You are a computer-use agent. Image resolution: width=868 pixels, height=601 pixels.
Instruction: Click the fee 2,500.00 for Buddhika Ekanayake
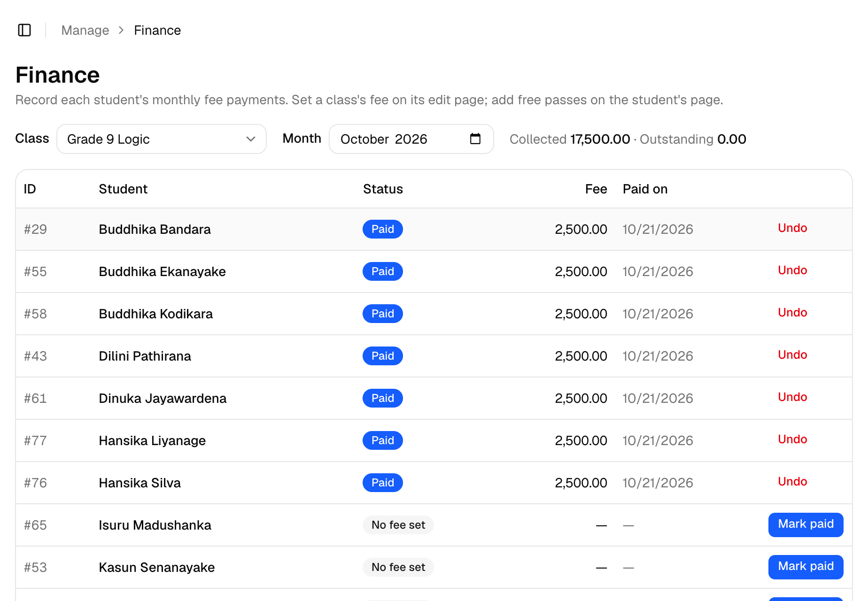(581, 271)
